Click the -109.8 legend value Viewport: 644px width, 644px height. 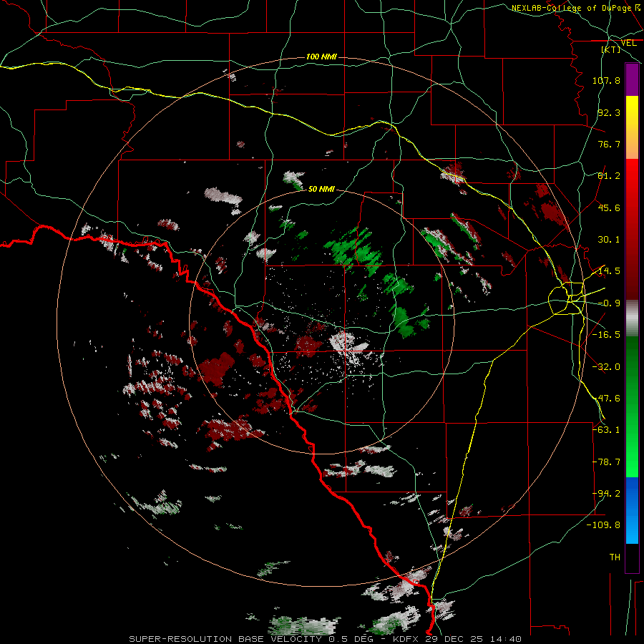click(603, 525)
